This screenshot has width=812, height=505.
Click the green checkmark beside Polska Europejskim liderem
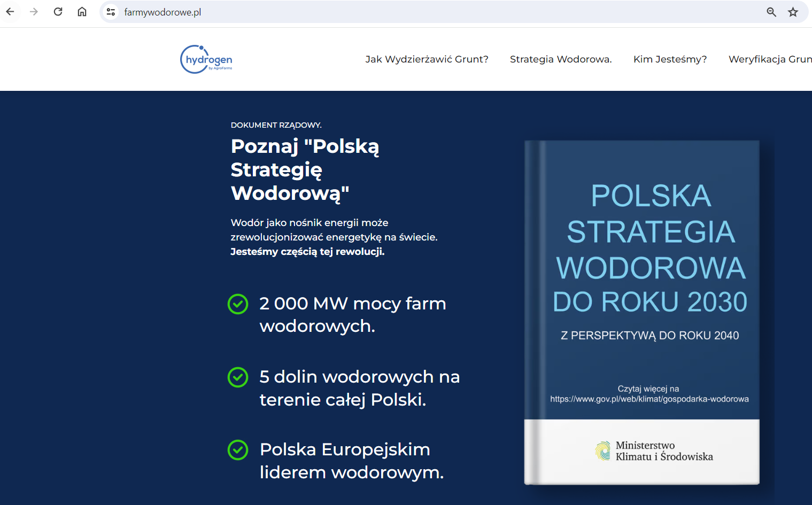point(238,450)
